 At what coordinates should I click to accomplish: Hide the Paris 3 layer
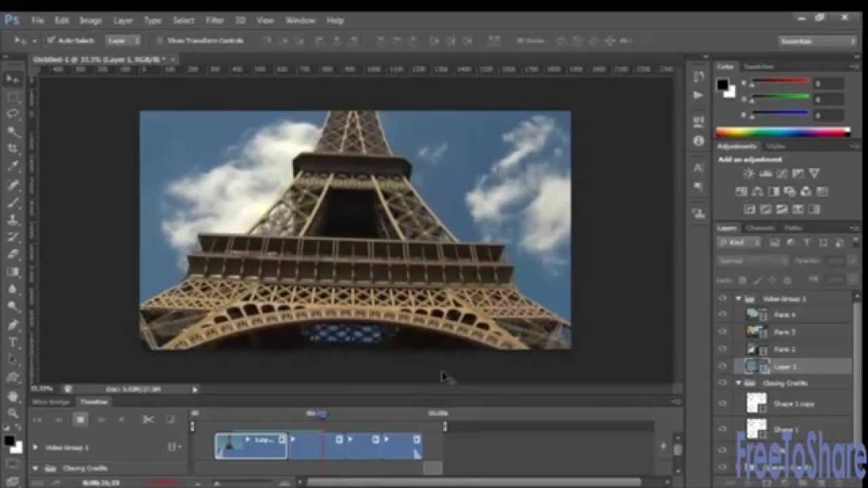(723, 332)
